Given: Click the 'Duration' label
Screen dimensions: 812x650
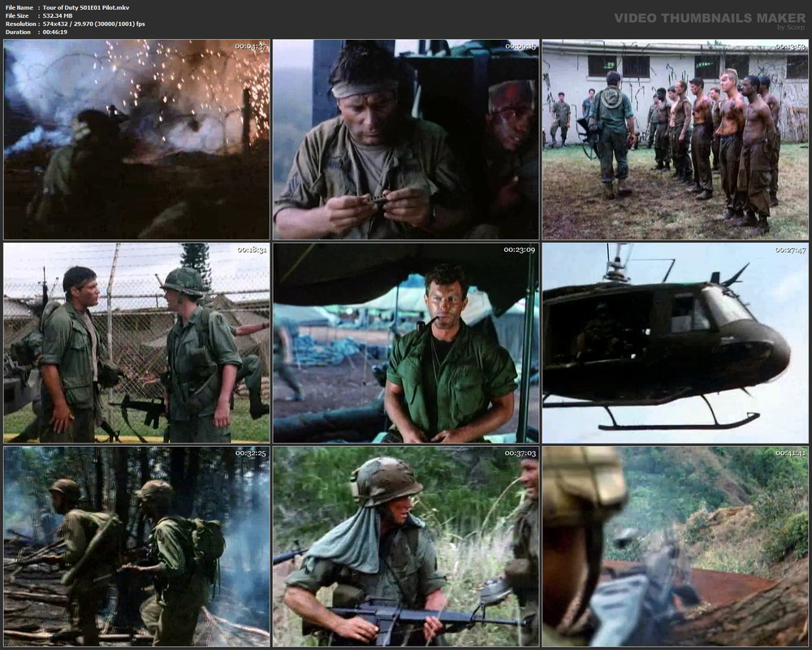Looking at the screenshot, I should pyautogui.click(x=18, y=32).
